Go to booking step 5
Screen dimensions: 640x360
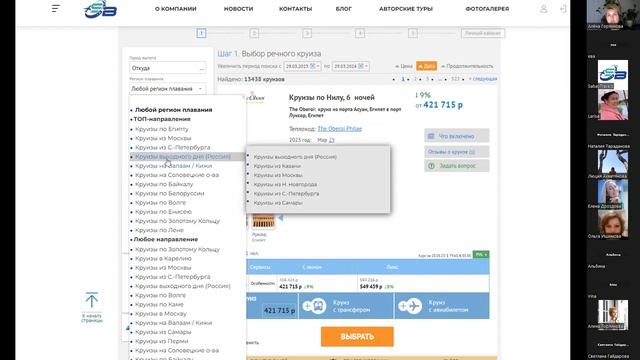point(413,33)
